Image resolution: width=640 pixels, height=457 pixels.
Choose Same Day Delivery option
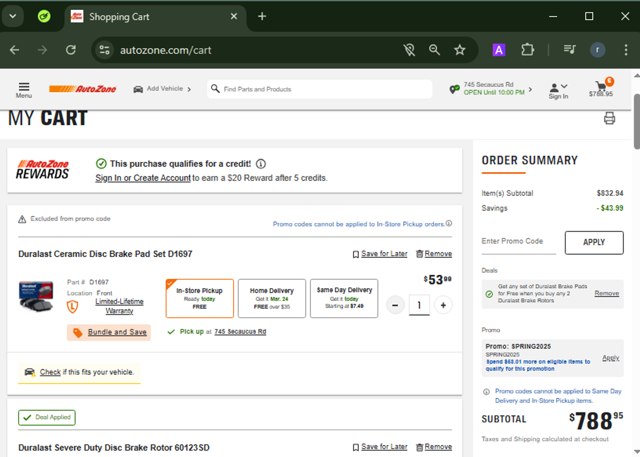pyautogui.click(x=344, y=298)
